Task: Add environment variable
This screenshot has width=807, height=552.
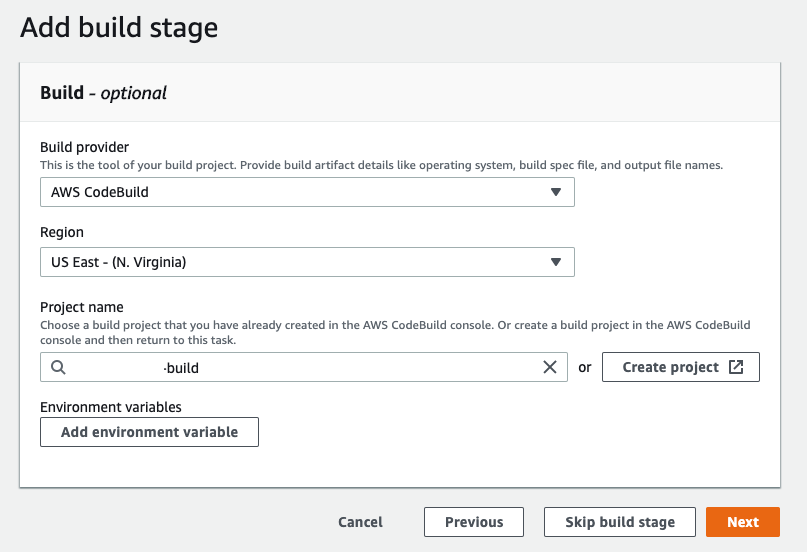Action: click(x=149, y=432)
